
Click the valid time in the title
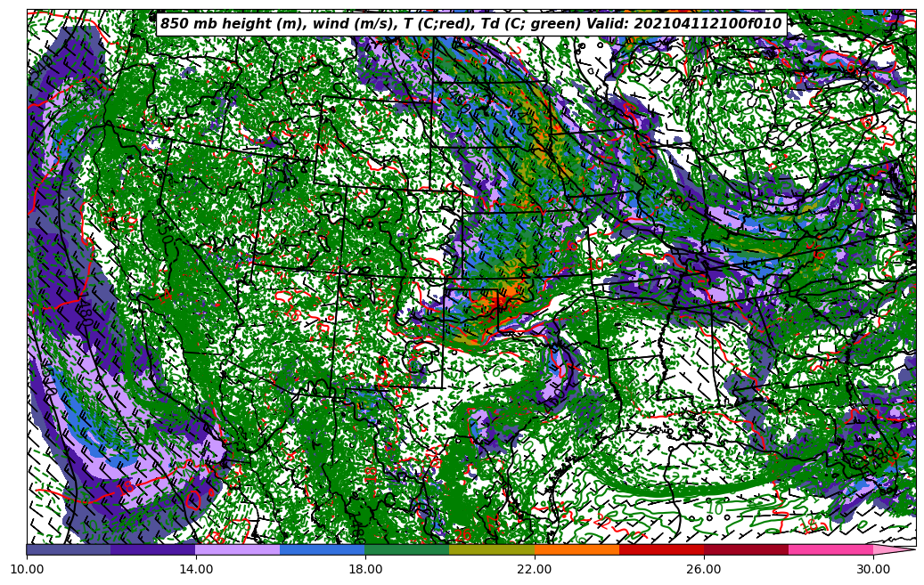coord(707,24)
